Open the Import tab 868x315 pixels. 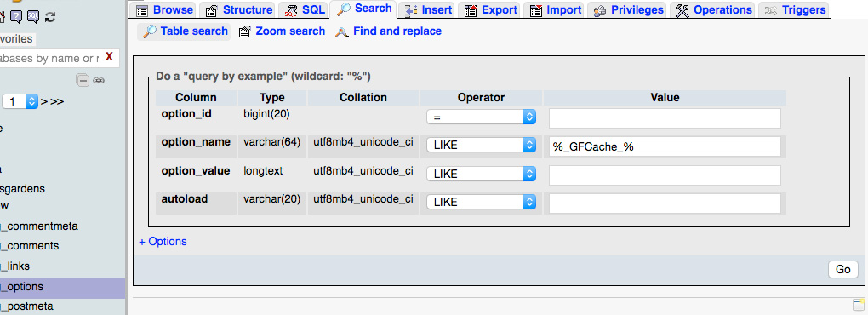[x=555, y=9]
